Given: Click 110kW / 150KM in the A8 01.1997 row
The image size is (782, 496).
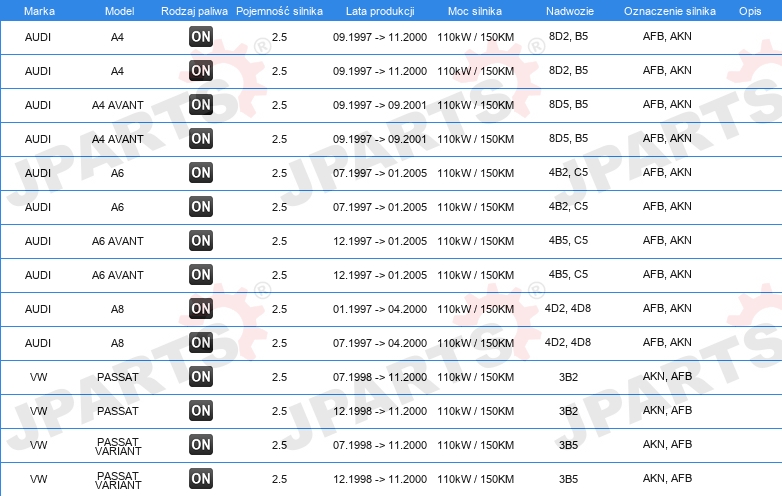Looking at the screenshot, I should pyautogui.click(x=475, y=309).
